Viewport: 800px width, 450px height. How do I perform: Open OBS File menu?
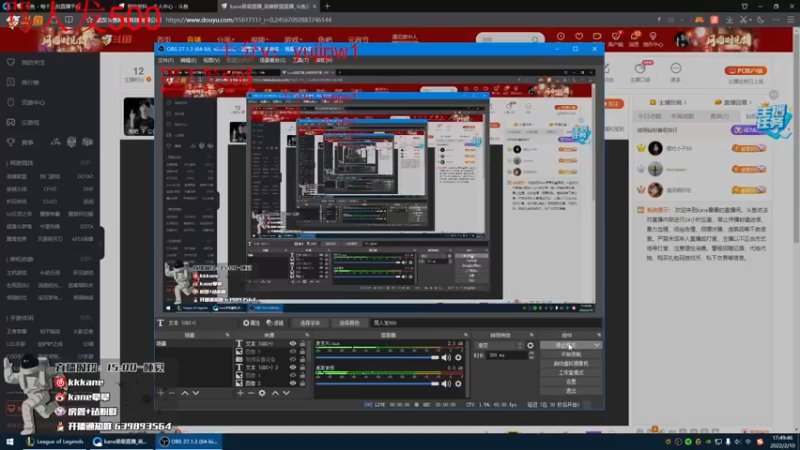pyautogui.click(x=165, y=60)
